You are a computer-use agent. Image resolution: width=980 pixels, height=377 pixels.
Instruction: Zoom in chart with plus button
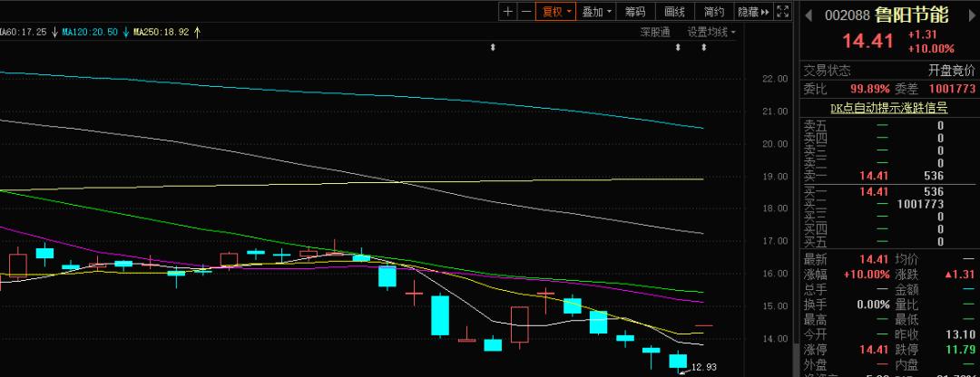507,11
